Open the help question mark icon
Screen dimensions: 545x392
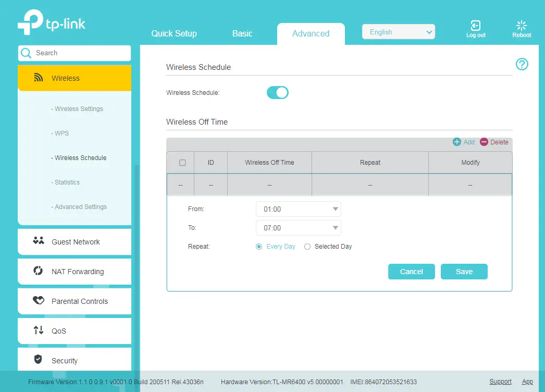(x=522, y=64)
